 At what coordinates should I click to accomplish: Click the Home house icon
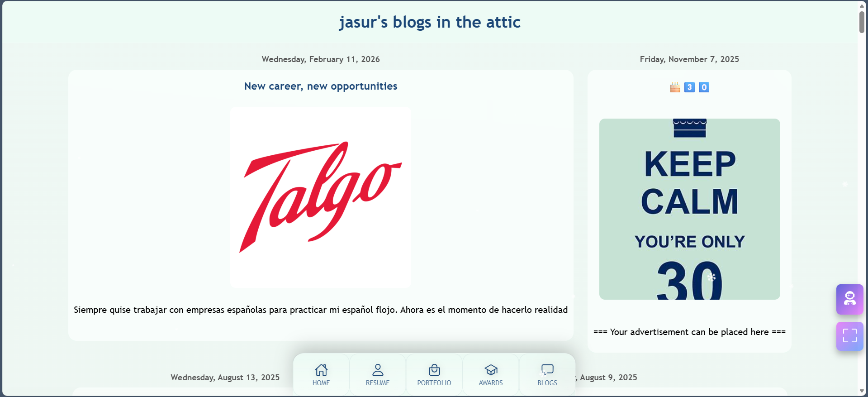pos(321,370)
